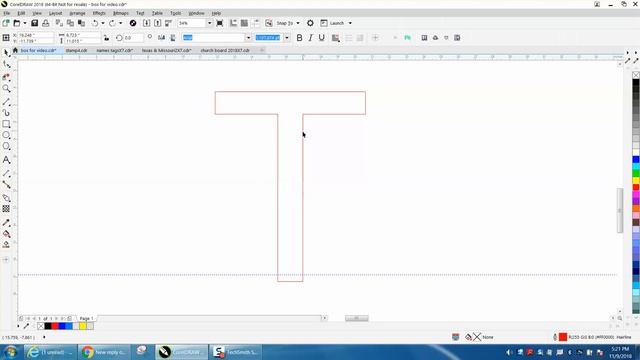Open the Effects menu
The height and width of the screenshot is (360, 640).
coord(99,13)
